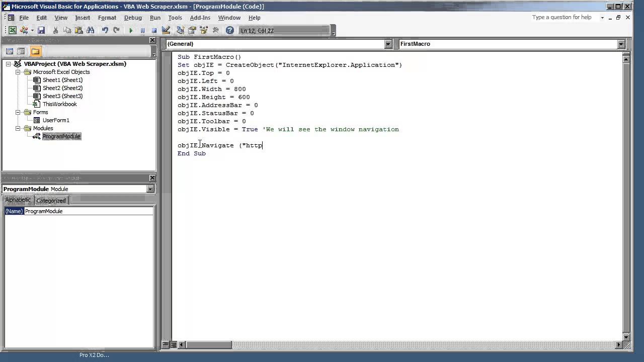Collapse the Microsoft Excel Objects folder
Screen dimensions: 644x362
point(18,72)
